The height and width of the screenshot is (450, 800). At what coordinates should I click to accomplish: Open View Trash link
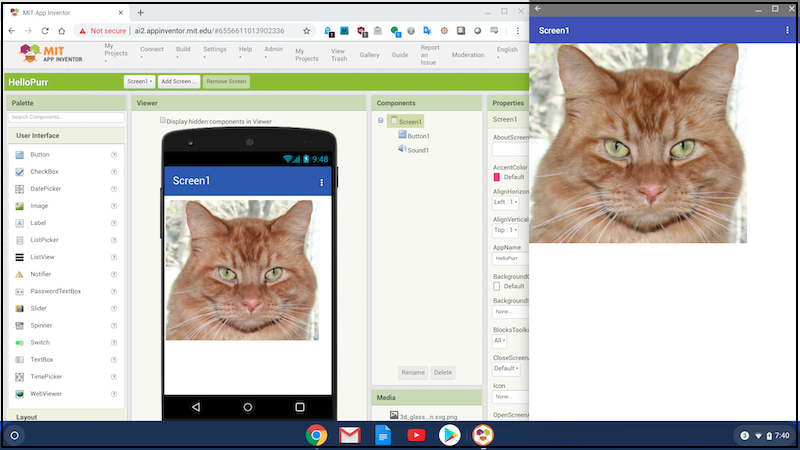(x=339, y=55)
